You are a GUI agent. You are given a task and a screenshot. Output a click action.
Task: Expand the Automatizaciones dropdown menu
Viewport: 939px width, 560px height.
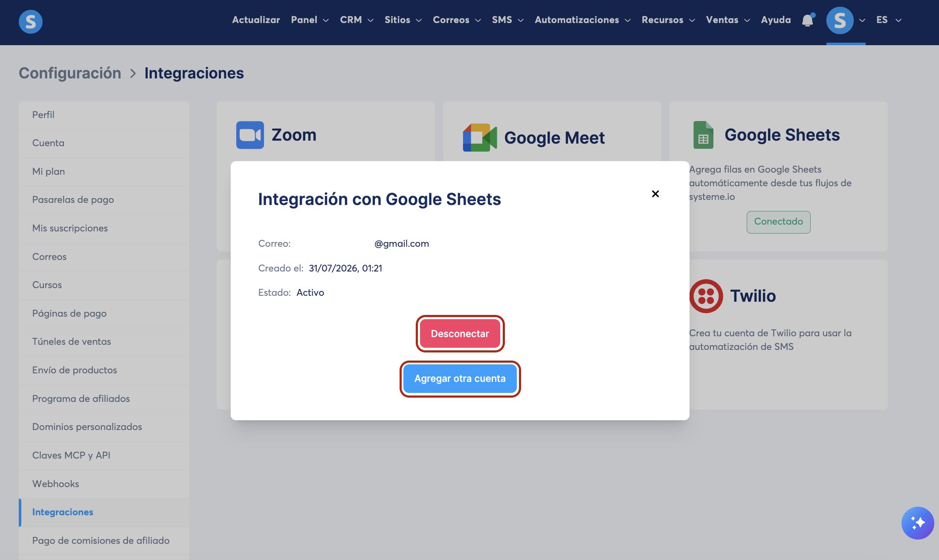(583, 20)
